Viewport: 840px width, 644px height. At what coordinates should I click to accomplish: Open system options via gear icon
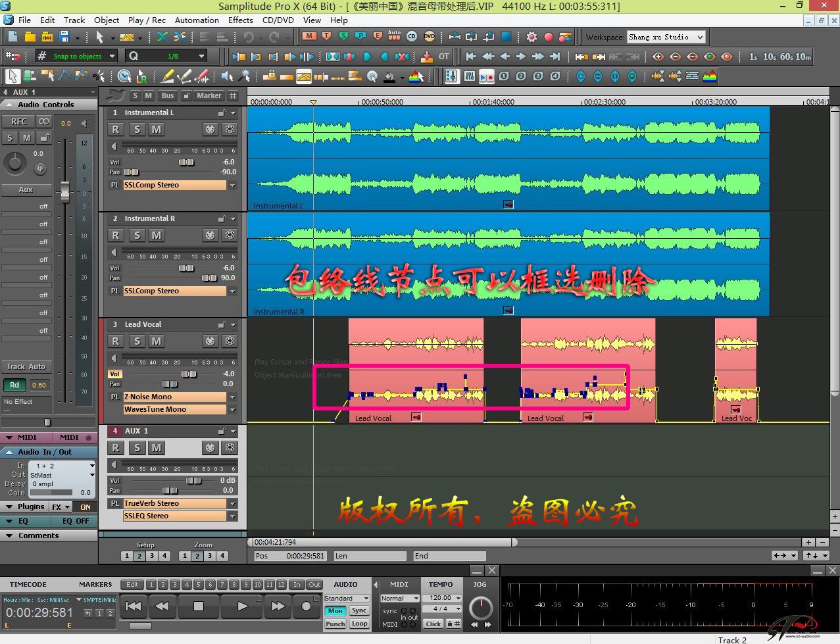(531, 37)
